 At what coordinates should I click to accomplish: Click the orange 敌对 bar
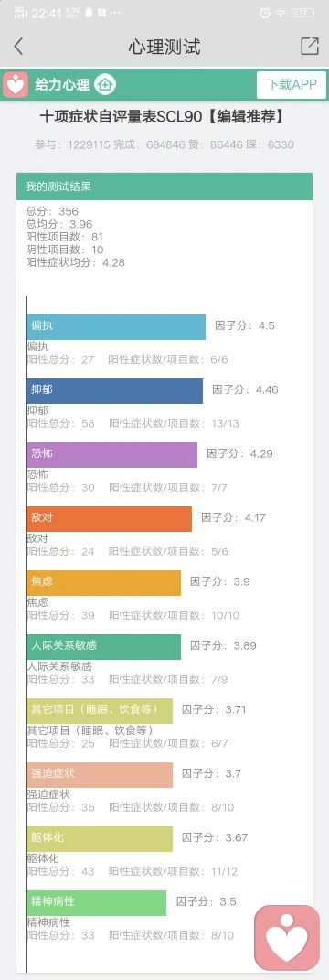[109, 518]
